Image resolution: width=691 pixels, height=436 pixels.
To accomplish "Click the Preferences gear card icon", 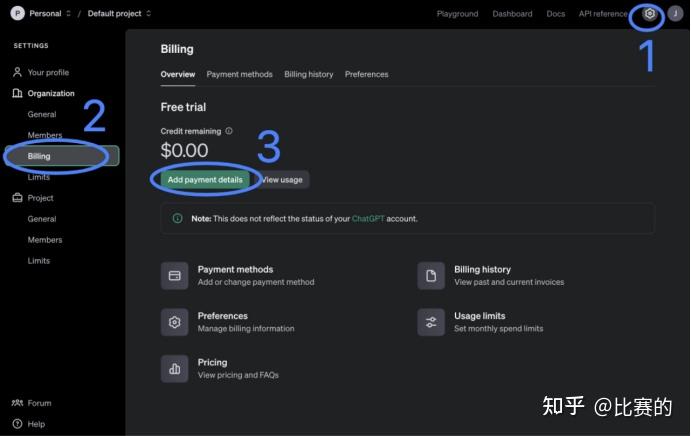I will click(x=175, y=322).
